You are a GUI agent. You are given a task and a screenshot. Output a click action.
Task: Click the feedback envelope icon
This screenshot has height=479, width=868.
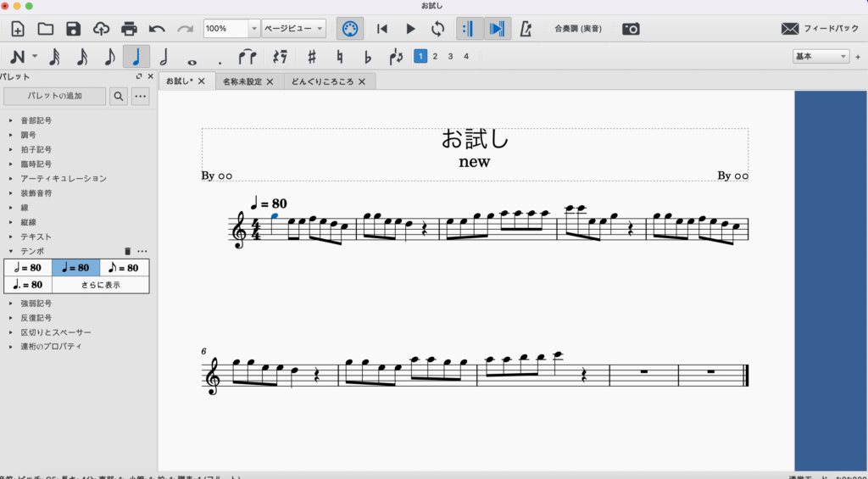coord(789,29)
